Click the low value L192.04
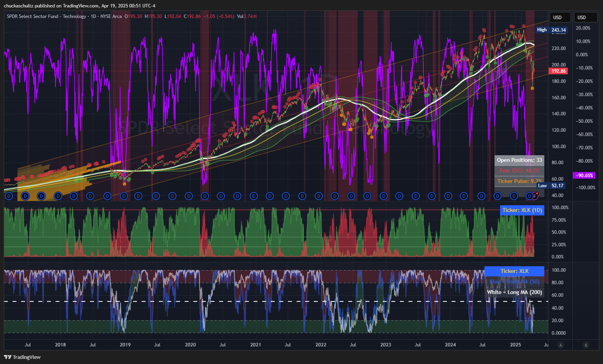Viewport: 603px width, 364px height. point(173,16)
